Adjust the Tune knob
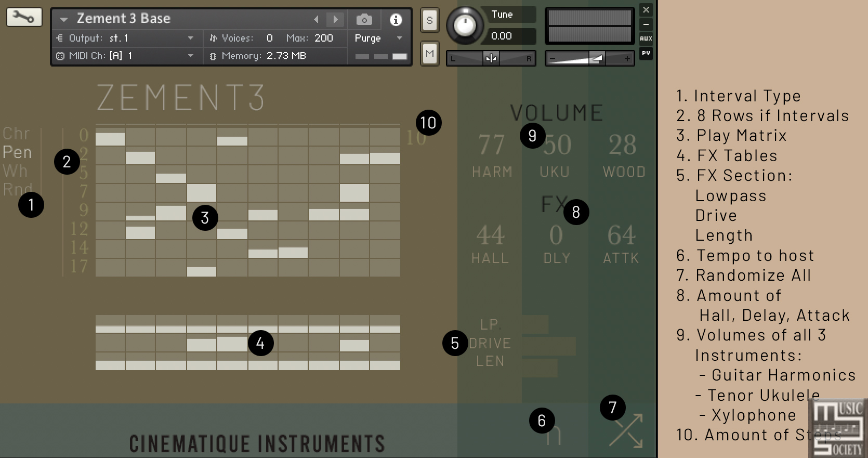 [465, 25]
